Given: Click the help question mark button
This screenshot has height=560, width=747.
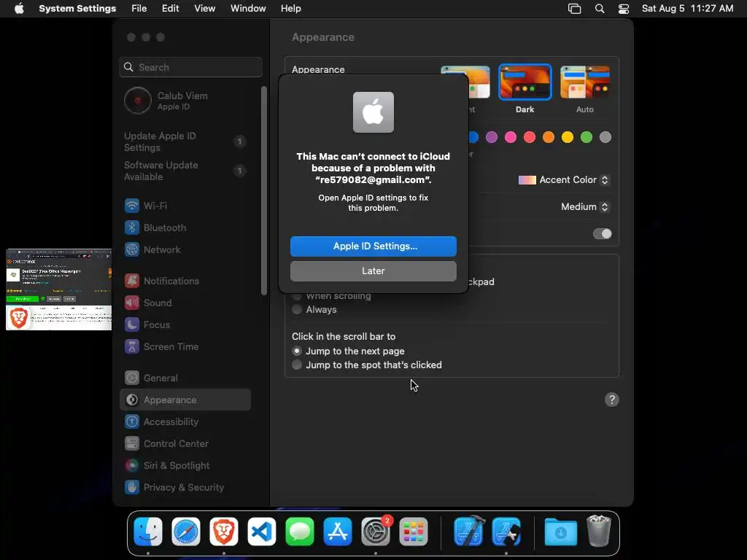Looking at the screenshot, I should pos(612,400).
